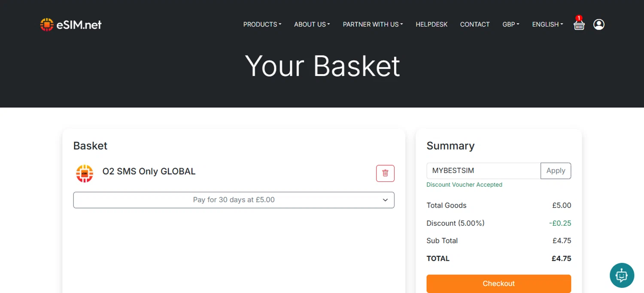Open the shopping basket icon
The height and width of the screenshot is (293, 644).
[x=579, y=24]
